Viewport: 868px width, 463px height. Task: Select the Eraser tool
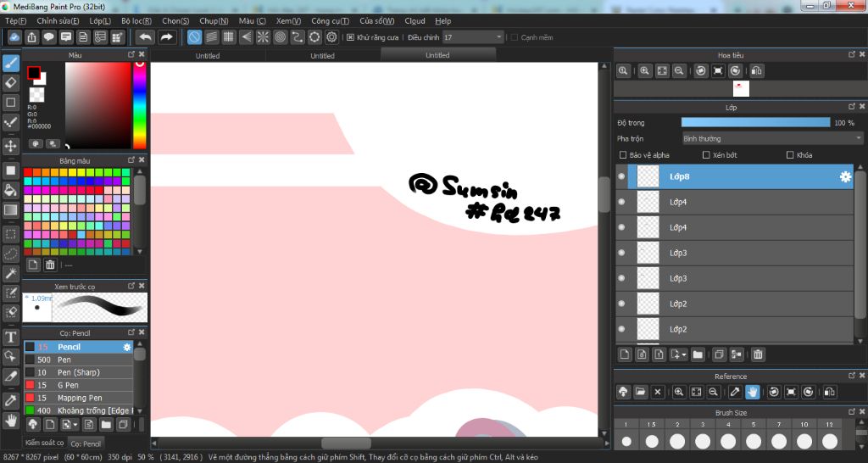click(10, 83)
